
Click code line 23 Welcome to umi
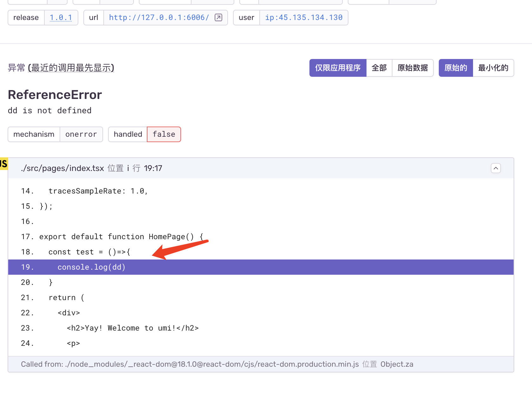point(261,328)
